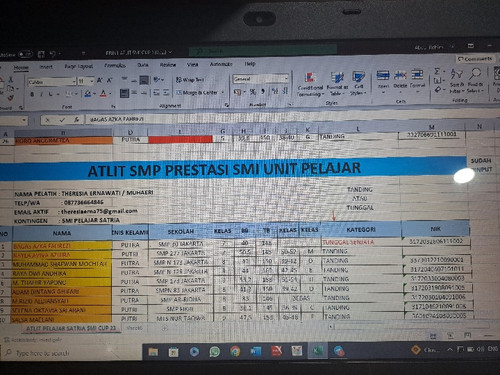Click the Increase Indent icon
The width and height of the screenshot is (500, 375).
[166, 92]
